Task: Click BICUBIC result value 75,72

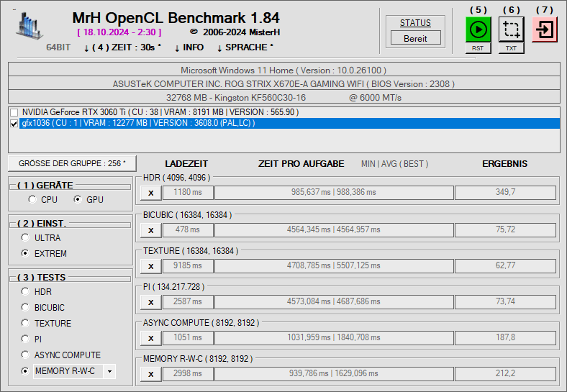Action: tap(505, 229)
